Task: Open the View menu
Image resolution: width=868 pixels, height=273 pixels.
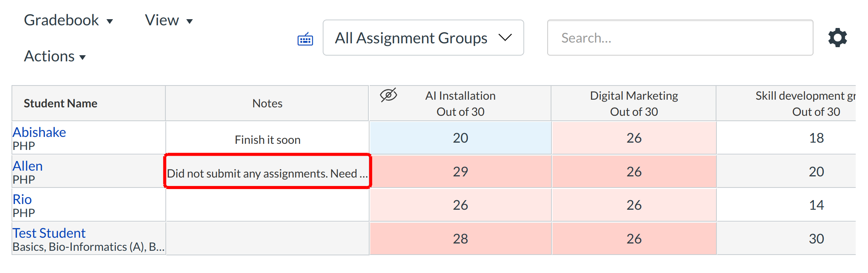Action: (x=168, y=20)
